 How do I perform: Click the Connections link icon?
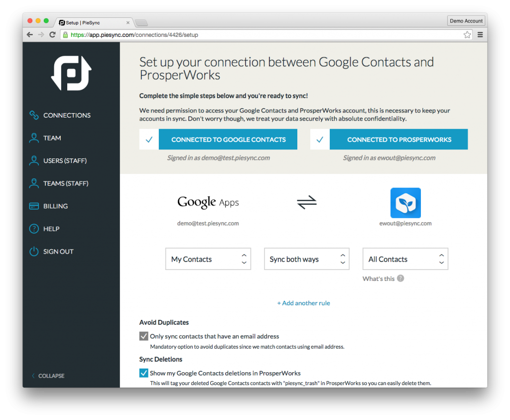pyautogui.click(x=34, y=115)
